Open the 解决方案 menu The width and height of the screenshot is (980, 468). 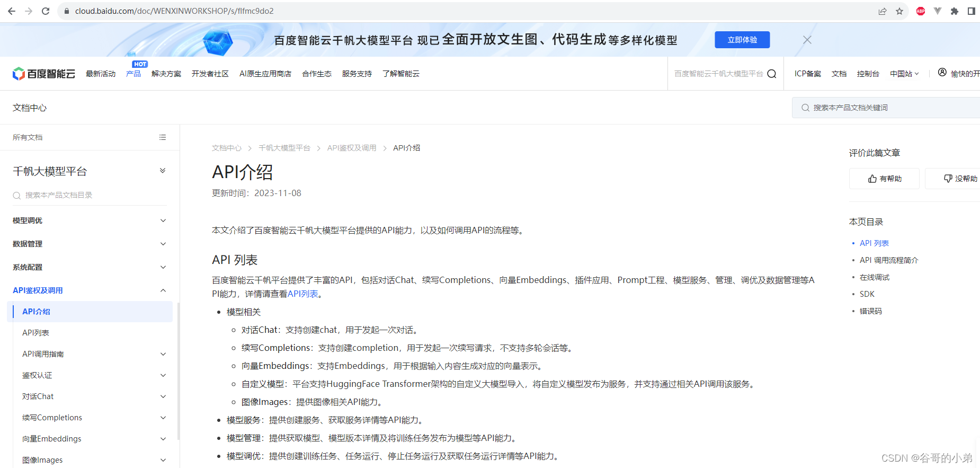click(x=166, y=74)
